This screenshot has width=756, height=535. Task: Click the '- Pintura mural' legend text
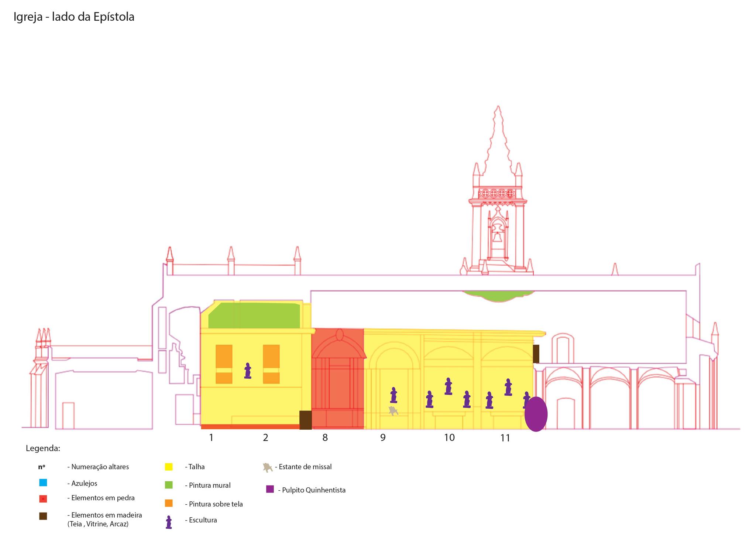tap(208, 485)
